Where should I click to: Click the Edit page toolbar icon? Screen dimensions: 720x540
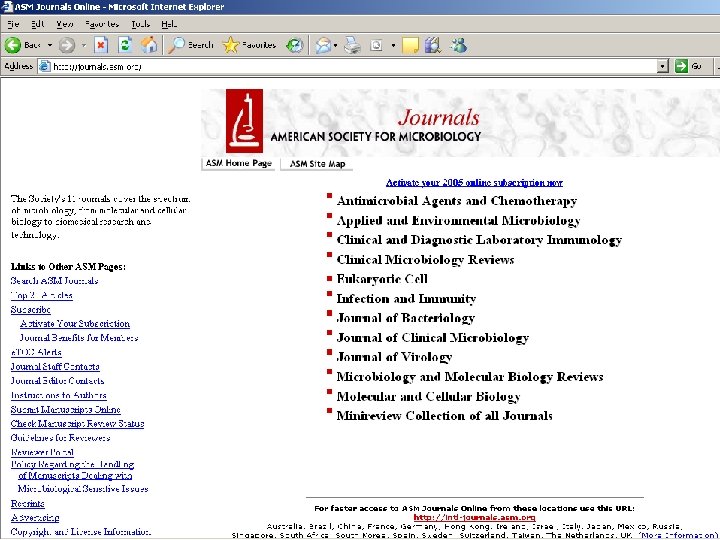376,45
